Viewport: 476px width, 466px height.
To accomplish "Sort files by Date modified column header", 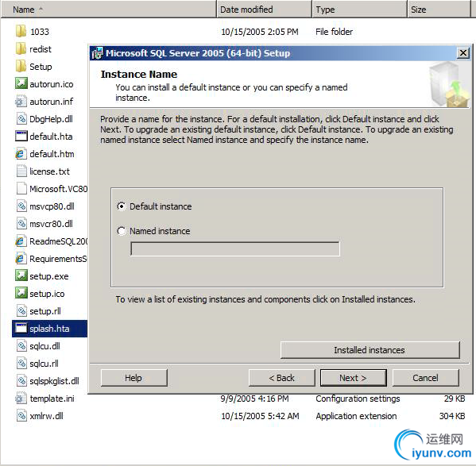I will pyautogui.click(x=265, y=10).
